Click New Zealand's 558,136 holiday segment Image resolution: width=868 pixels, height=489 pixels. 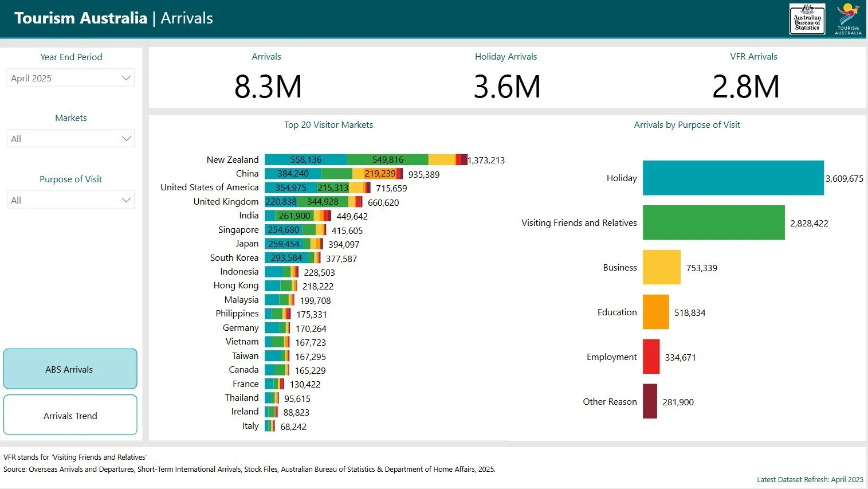[306, 160]
